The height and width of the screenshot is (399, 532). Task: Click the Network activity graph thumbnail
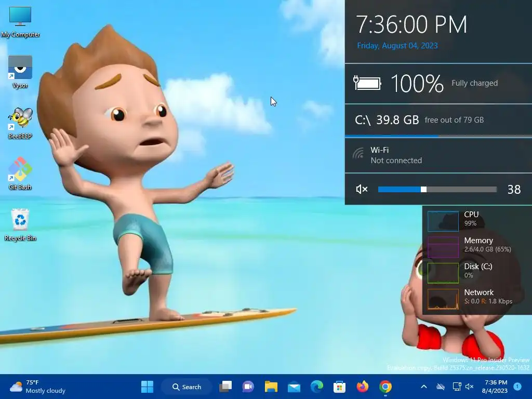(443, 299)
